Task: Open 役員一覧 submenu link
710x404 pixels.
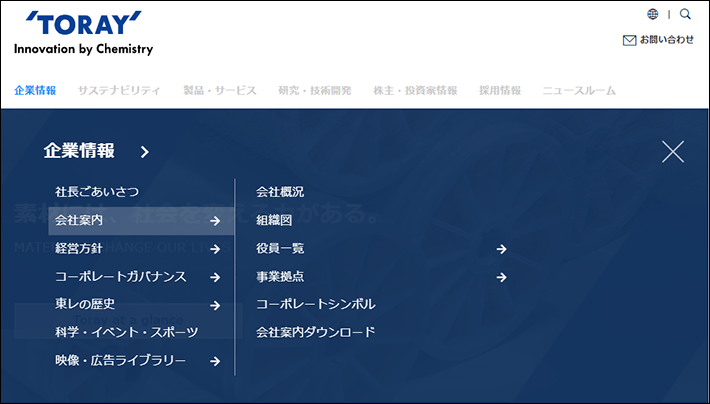Action: tap(280, 249)
